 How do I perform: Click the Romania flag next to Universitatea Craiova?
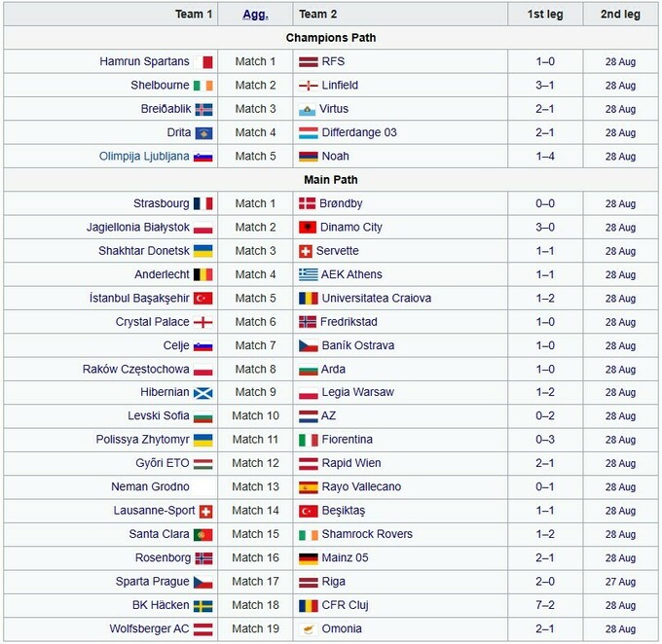click(309, 299)
